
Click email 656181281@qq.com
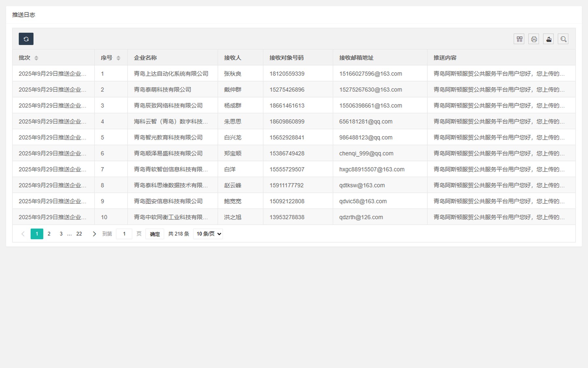click(366, 122)
